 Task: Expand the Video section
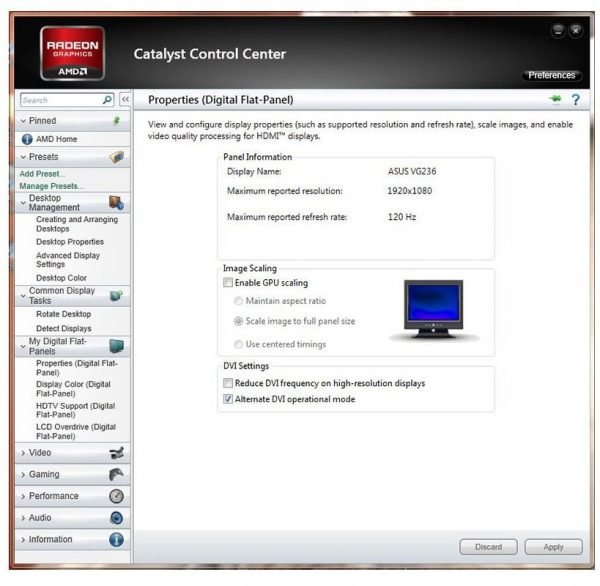point(23,453)
